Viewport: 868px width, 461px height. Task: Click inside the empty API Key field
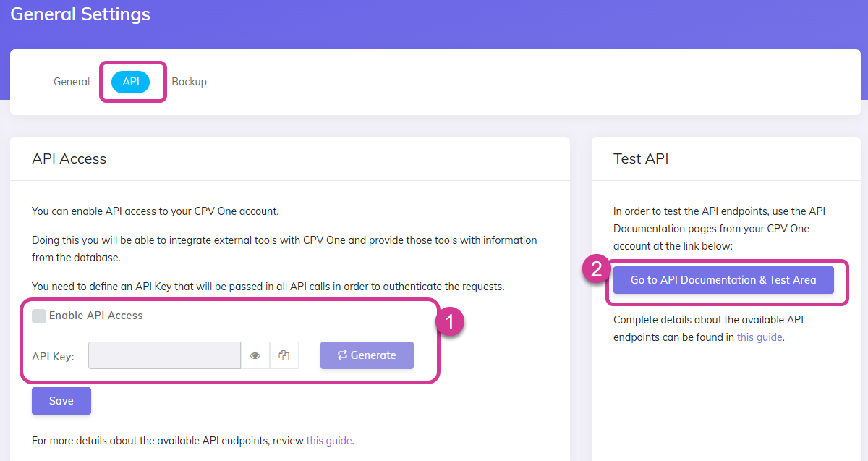(x=164, y=355)
